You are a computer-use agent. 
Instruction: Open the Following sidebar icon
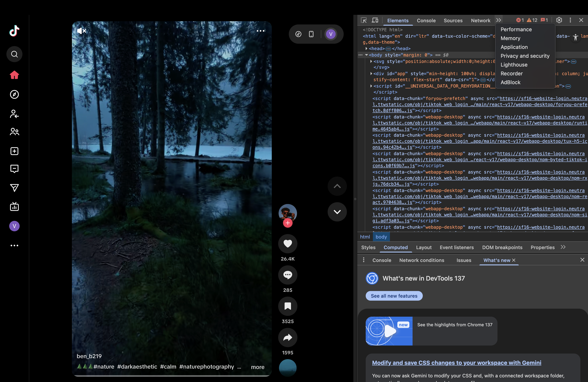pos(14,114)
